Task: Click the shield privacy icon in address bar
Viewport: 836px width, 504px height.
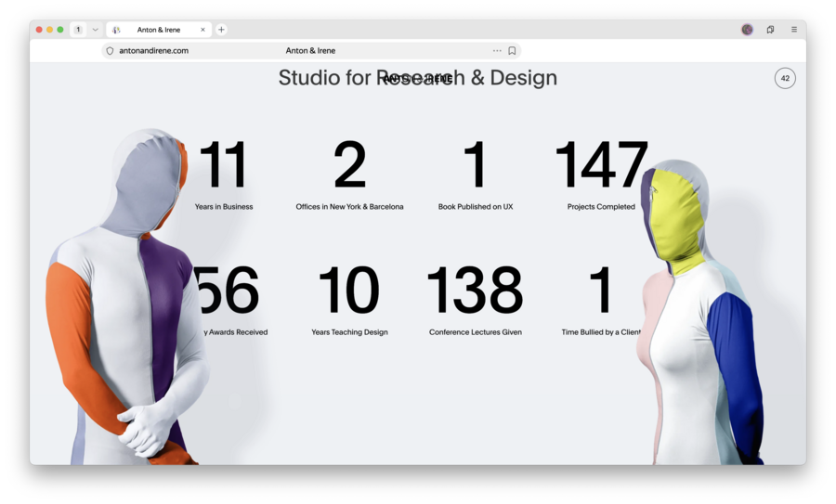Action: 110,51
